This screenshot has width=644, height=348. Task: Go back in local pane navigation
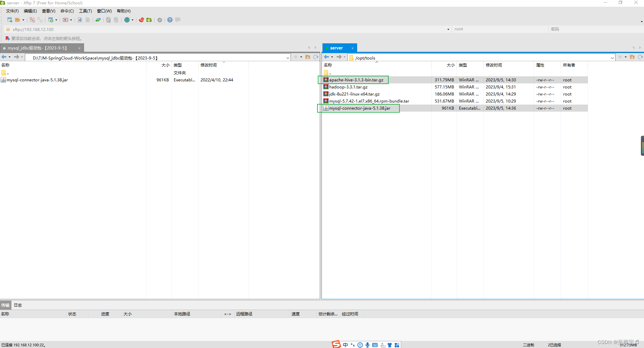[4, 57]
